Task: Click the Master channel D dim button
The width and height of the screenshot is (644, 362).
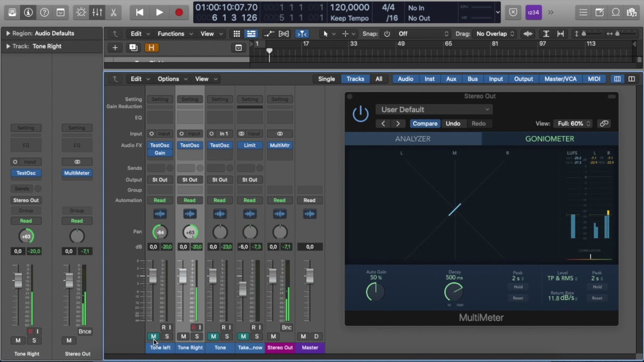Action: click(316, 336)
